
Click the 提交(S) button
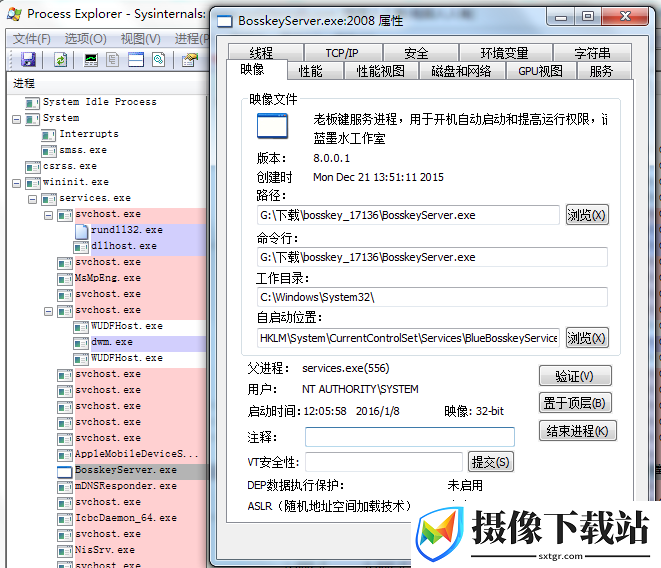coord(491,462)
